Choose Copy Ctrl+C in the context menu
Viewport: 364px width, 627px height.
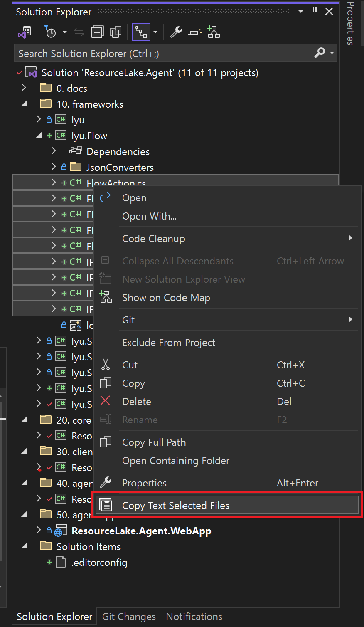[x=227, y=383]
